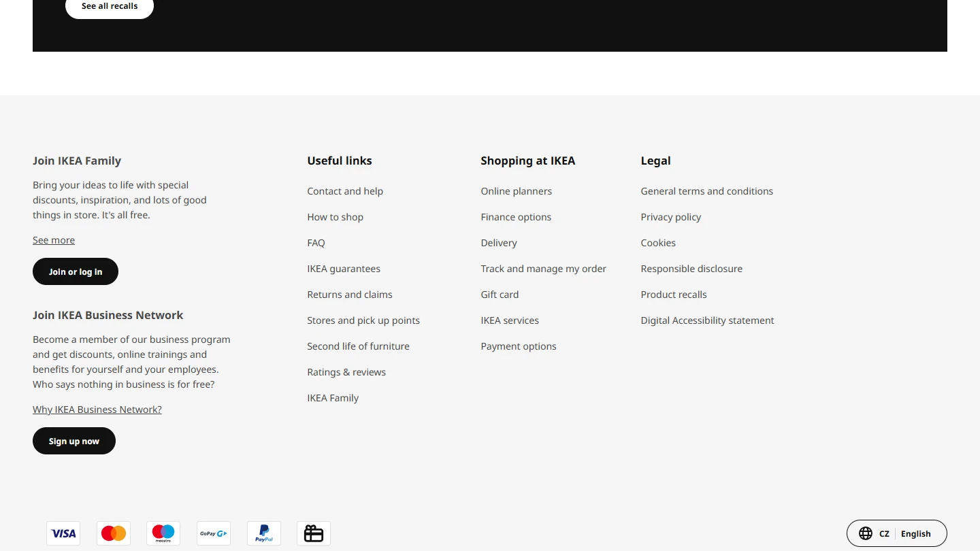Open Contact and help link

coord(345,191)
